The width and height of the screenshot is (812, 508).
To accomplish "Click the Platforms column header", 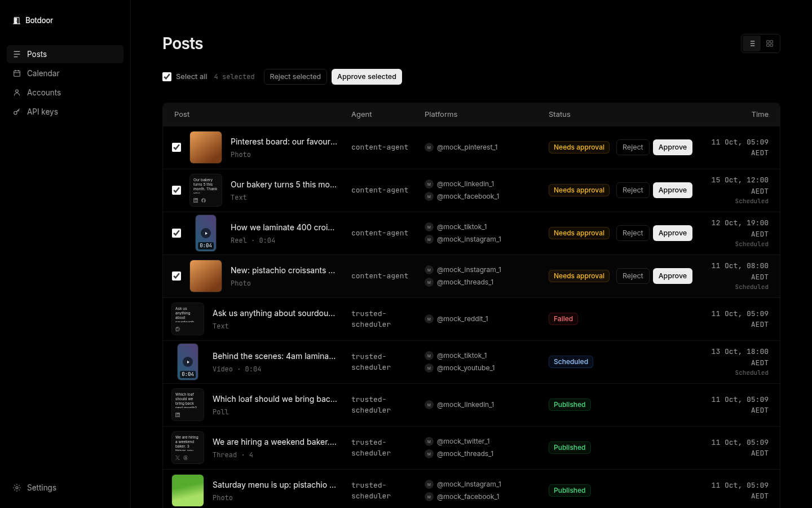I will [x=441, y=115].
